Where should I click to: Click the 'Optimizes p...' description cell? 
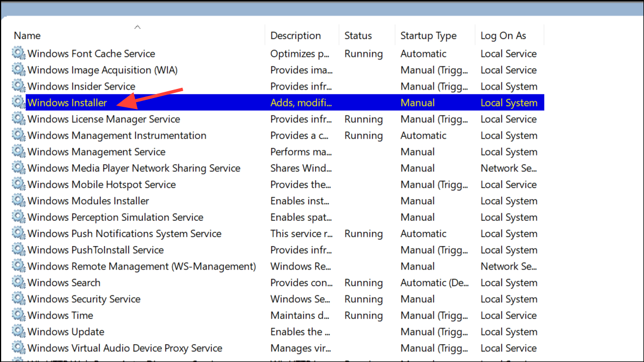click(300, 54)
